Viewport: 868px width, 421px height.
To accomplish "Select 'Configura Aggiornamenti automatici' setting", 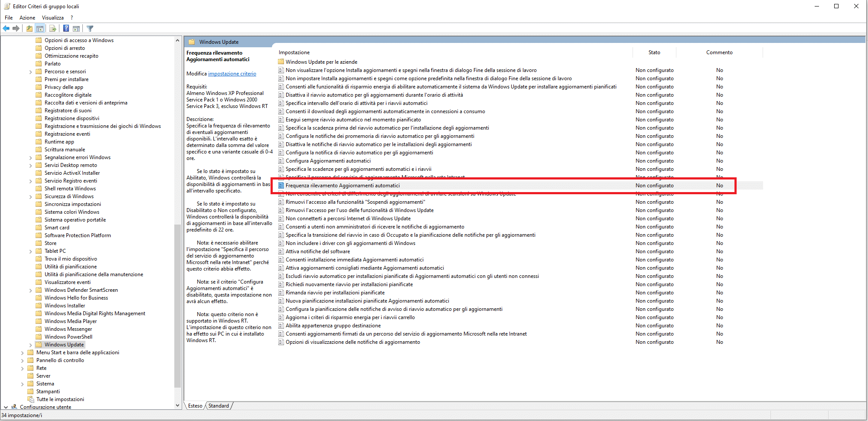I will [328, 161].
